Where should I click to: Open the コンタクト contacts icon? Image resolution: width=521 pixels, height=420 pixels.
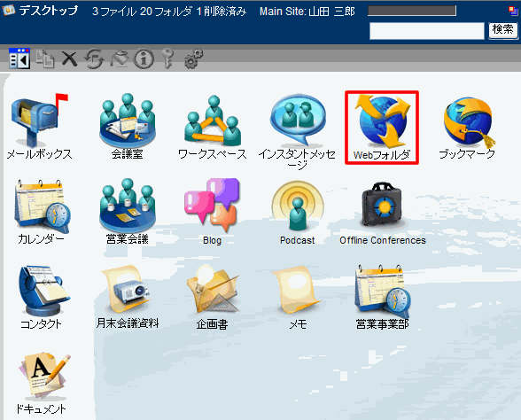[43, 291]
